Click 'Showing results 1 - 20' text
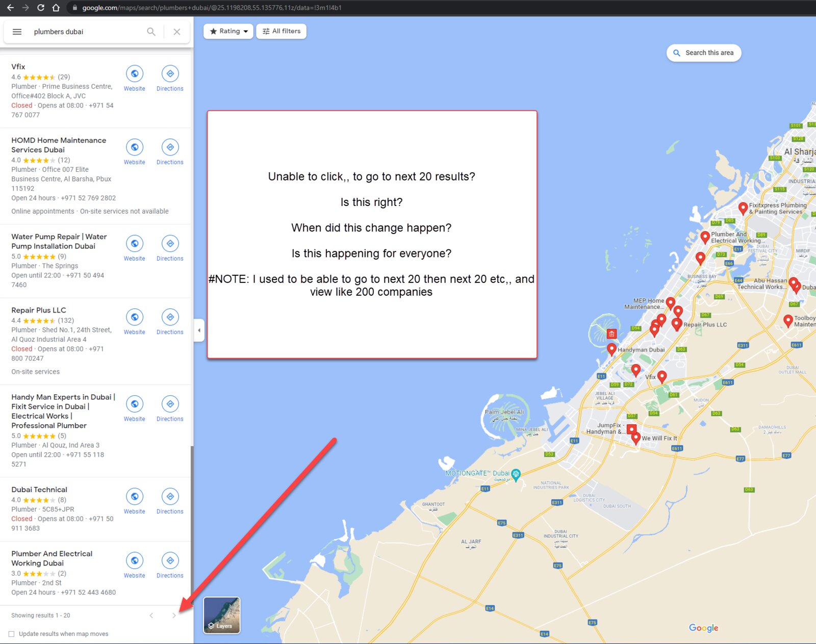Viewport: 816px width, 644px height. tap(41, 615)
